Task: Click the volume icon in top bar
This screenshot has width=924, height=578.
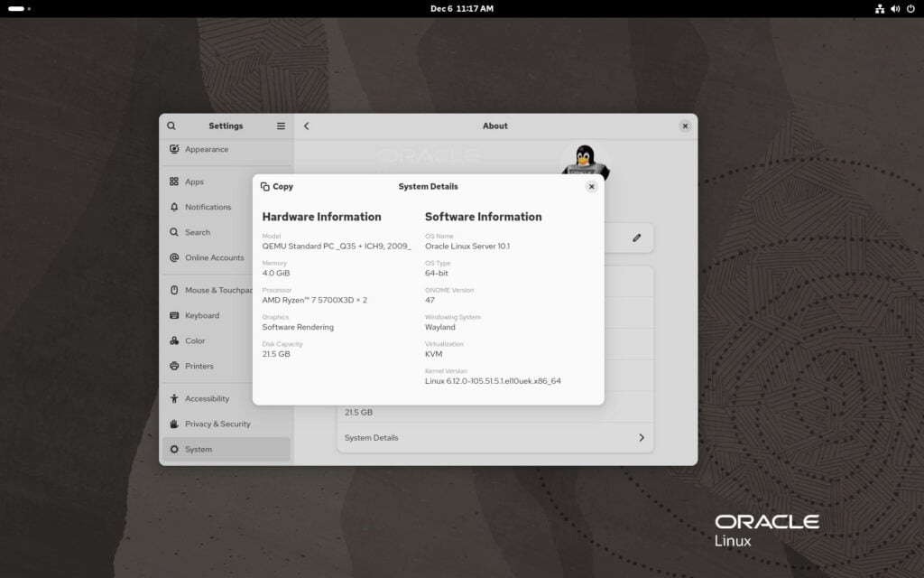Action: point(895,9)
